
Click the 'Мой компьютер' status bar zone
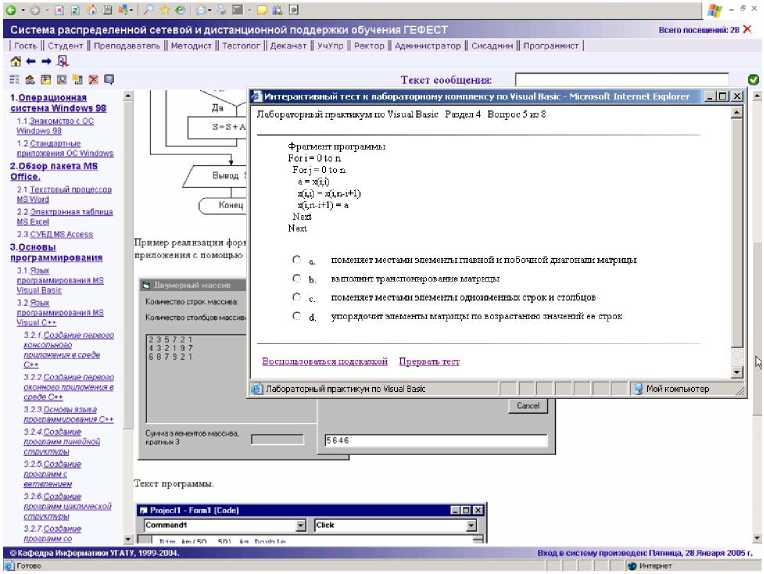pyautogui.click(x=678, y=389)
